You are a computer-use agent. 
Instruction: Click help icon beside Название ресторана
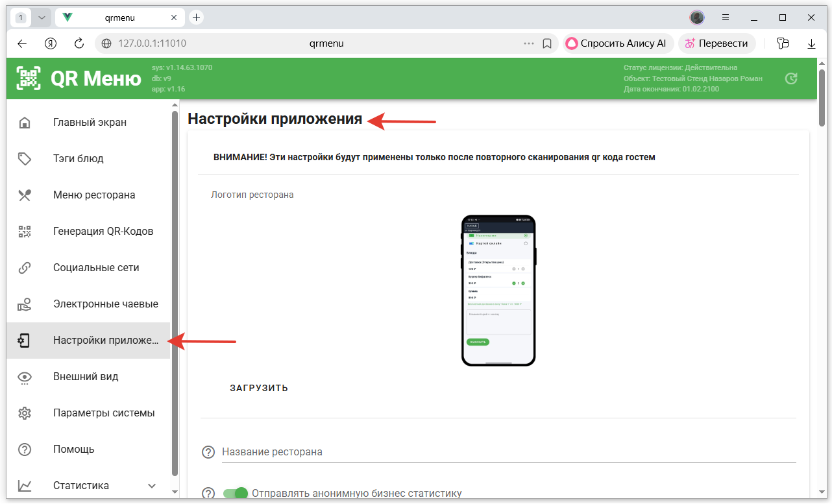208,452
